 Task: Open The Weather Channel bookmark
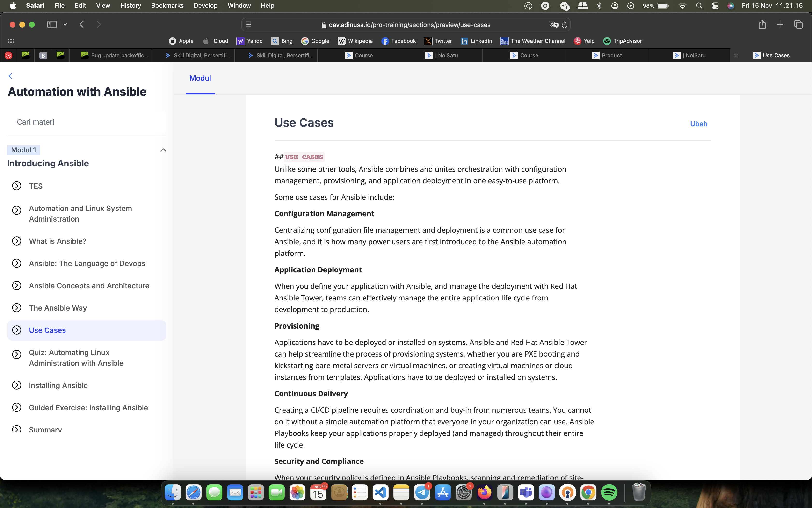533,41
